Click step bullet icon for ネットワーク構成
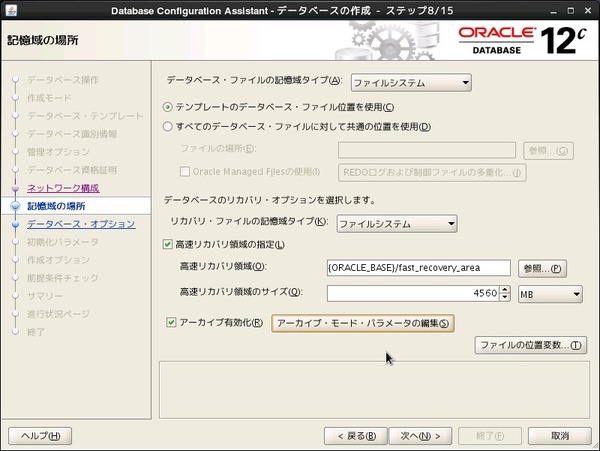600x451 pixels. tap(15, 188)
